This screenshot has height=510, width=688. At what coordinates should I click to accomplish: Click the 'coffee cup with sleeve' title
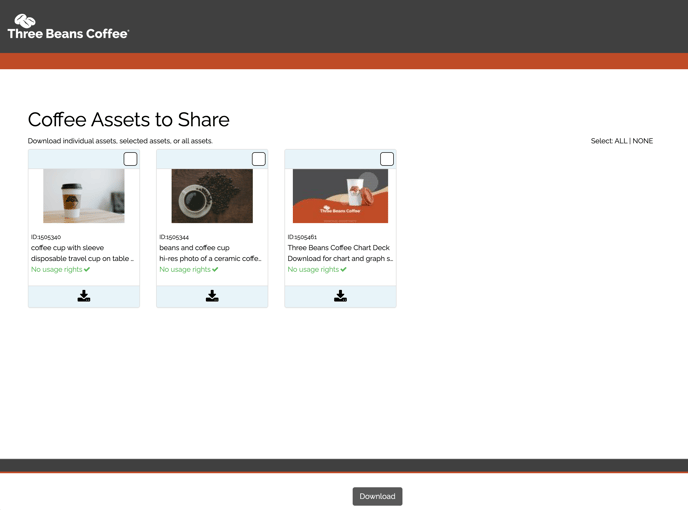click(68, 247)
